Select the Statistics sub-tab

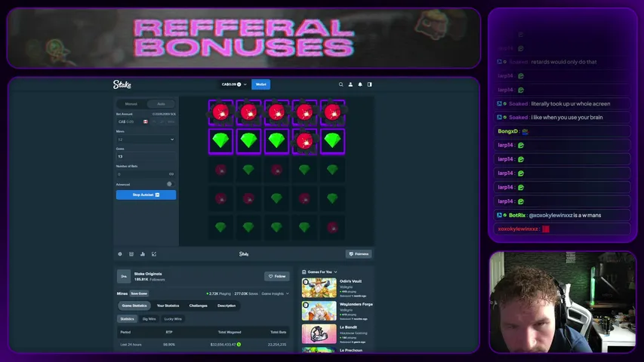point(128,319)
